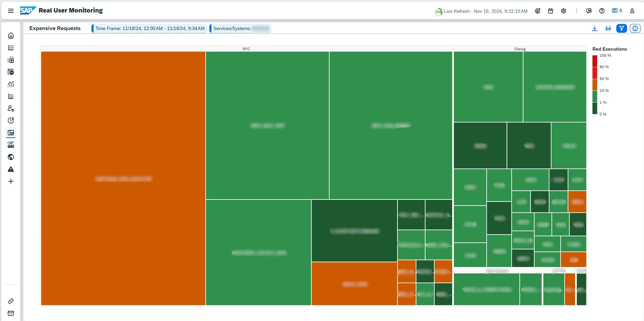The width and height of the screenshot is (644, 321).
Task: Click the globe icon in sidebar
Action: coord(11,157)
